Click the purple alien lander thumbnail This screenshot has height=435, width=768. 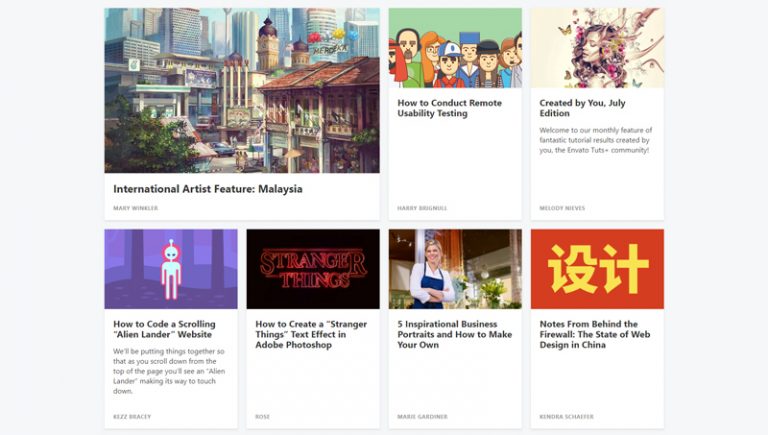[x=171, y=269]
